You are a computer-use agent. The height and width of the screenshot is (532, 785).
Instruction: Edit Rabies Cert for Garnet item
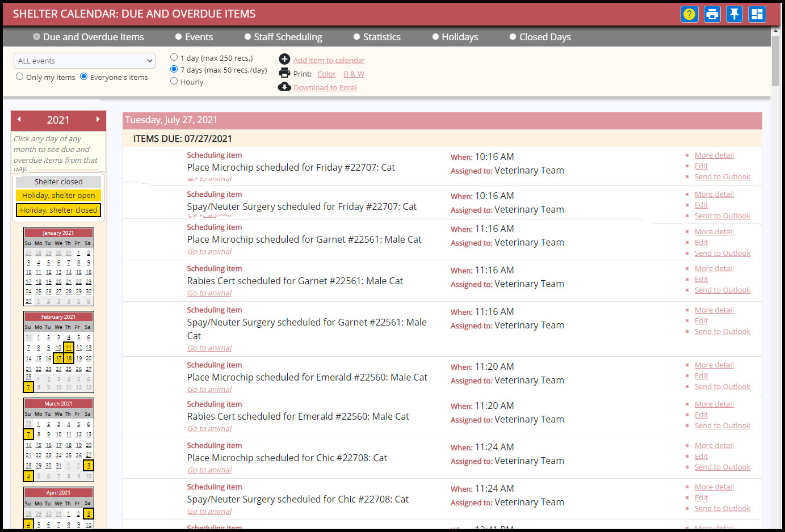pyautogui.click(x=701, y=279)
